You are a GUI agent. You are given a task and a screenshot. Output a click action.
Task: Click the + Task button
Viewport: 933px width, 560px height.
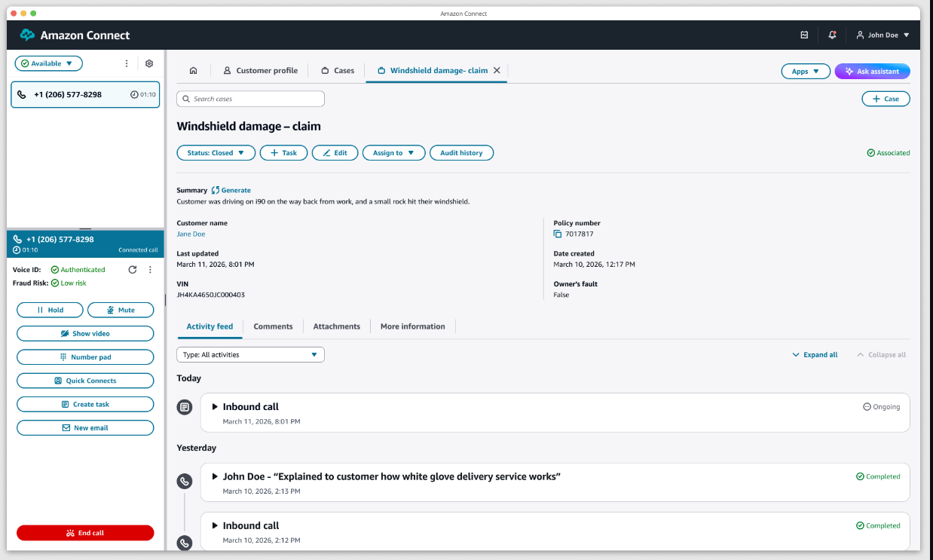[283, 153]
